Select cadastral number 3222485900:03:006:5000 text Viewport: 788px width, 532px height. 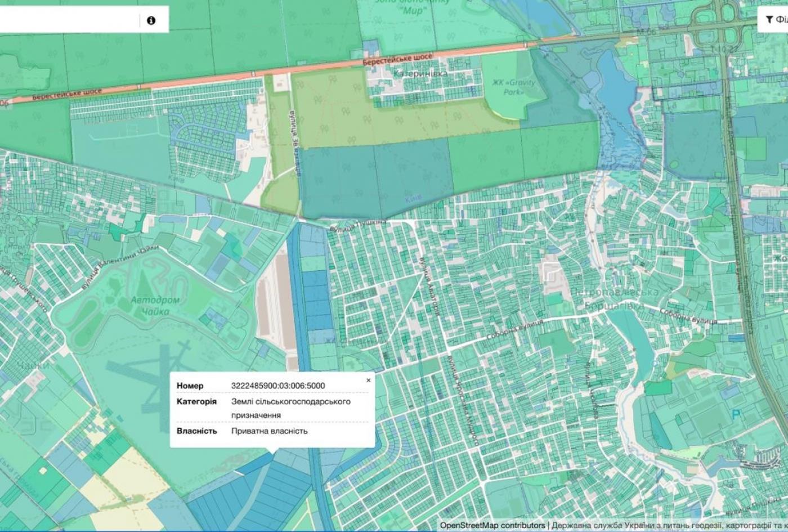coord(277,386)
